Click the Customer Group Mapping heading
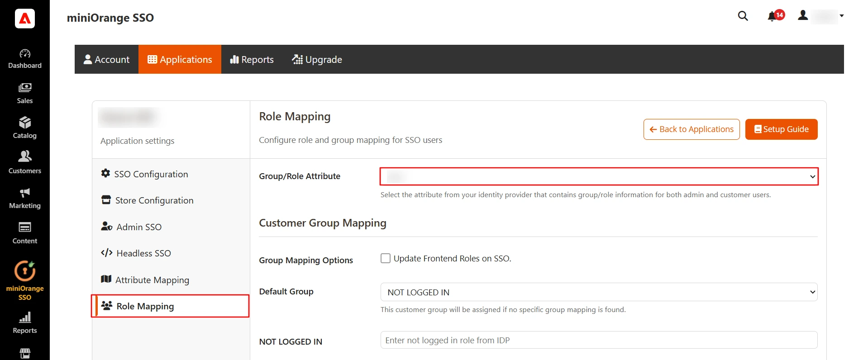 tap(323, 223)
